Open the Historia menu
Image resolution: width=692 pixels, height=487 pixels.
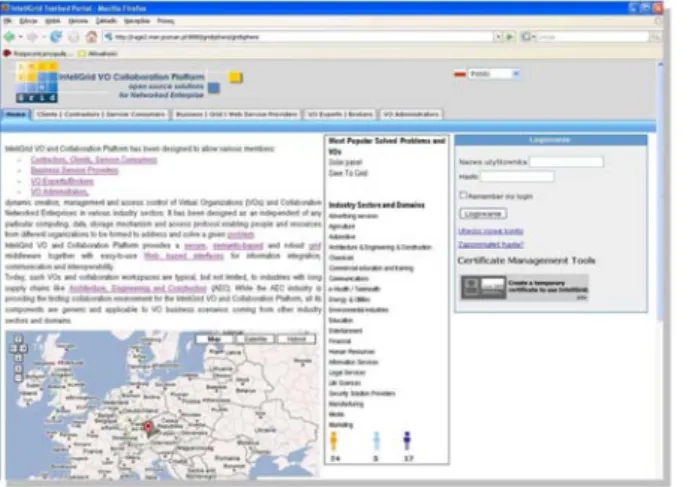pyautogui.click(x=78, y=21)
